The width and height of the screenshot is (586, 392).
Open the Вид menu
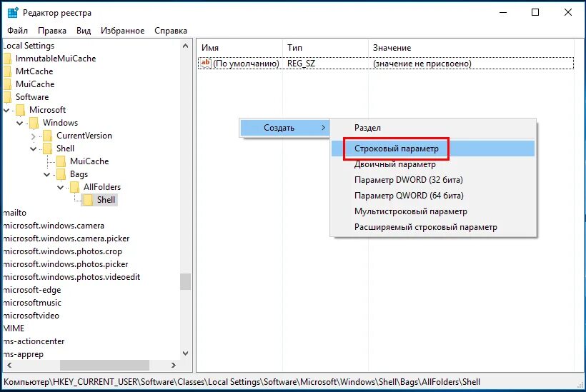click(84, 31)
